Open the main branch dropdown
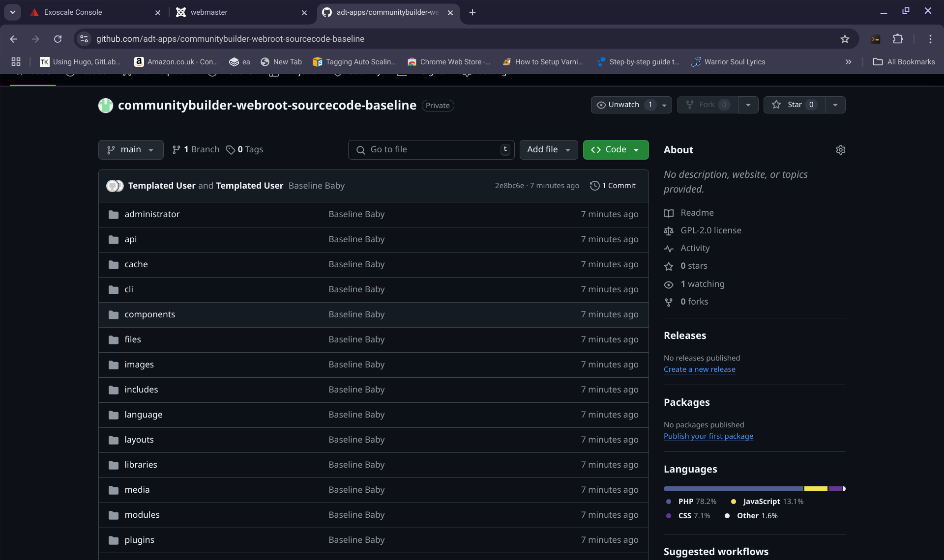Screen dimensions: 944x560 [131, 150]
